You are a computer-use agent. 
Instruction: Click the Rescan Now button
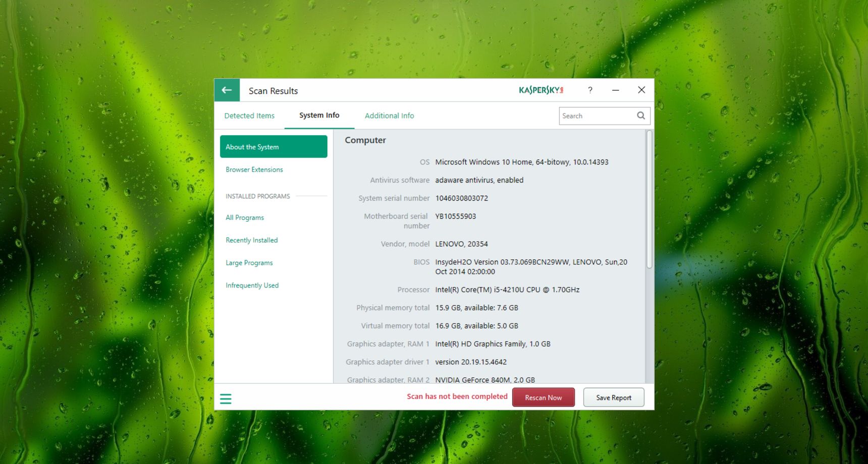[x=544, y=397]
